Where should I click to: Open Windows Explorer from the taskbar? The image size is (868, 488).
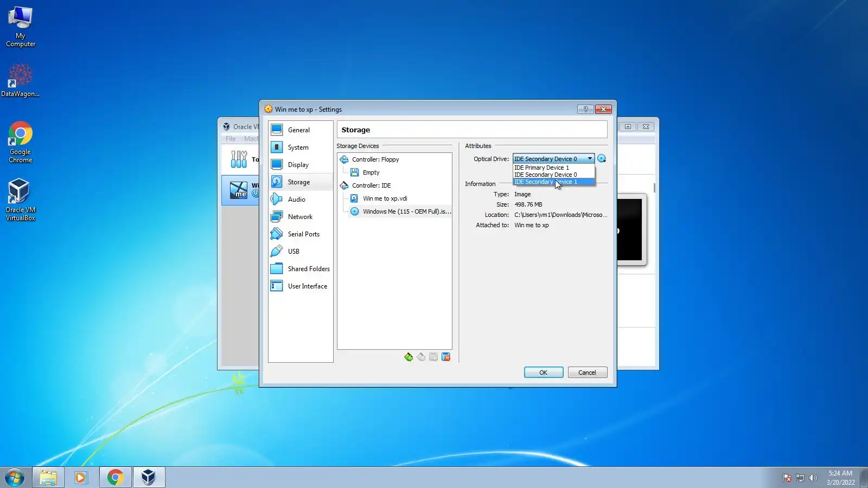click(x=48, y=478)
